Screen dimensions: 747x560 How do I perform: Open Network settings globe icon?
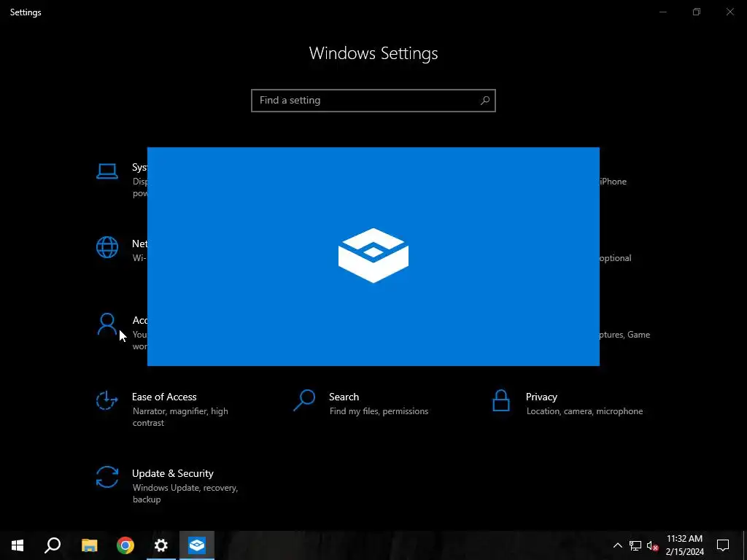(107, 248)
